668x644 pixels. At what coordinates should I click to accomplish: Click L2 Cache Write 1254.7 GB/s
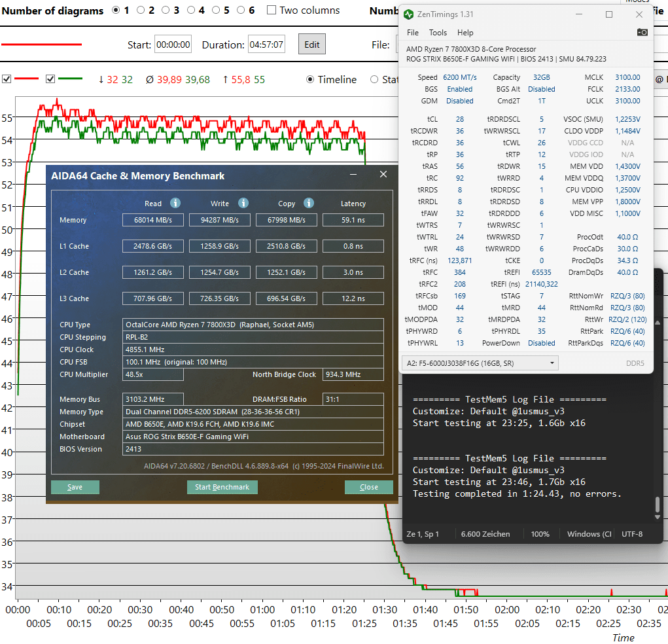219,272
